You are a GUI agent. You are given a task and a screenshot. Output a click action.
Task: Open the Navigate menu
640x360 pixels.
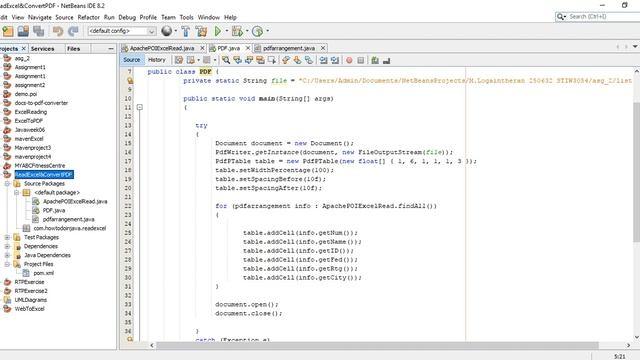(x=40, y=17)
